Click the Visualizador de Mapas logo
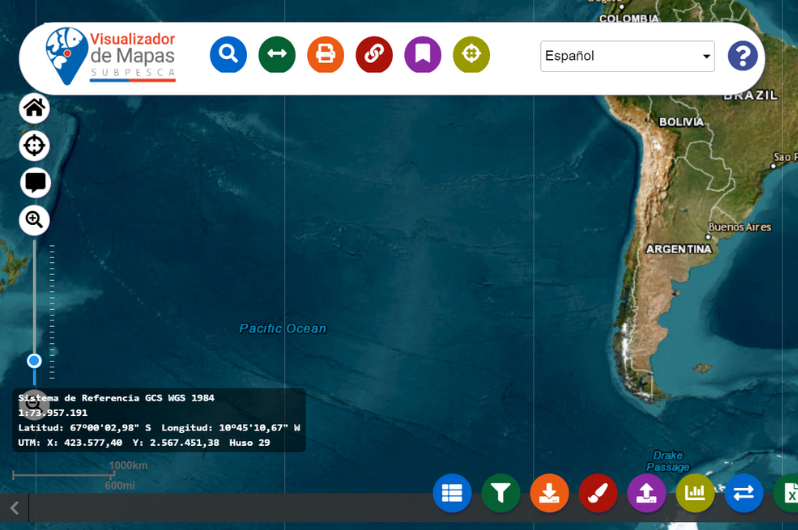This screenshot has width=798, height=530. (x=110, y=55)
